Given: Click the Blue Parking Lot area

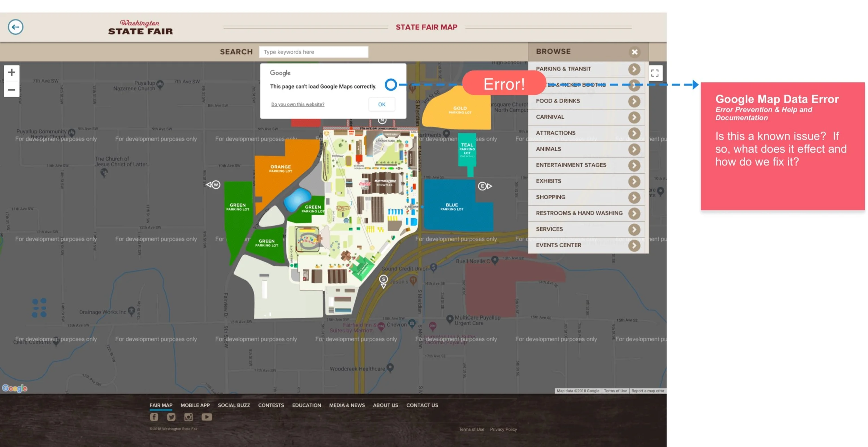Looking at the screenshot, I should [452, 207].
